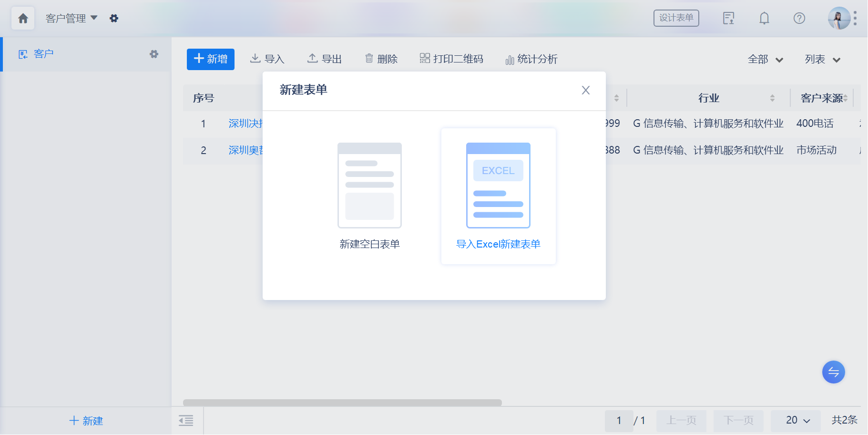Close the 新建表单 dialog
Viewport: 868px width, 435px height.
pyautogui.click(x=586, y=90)
